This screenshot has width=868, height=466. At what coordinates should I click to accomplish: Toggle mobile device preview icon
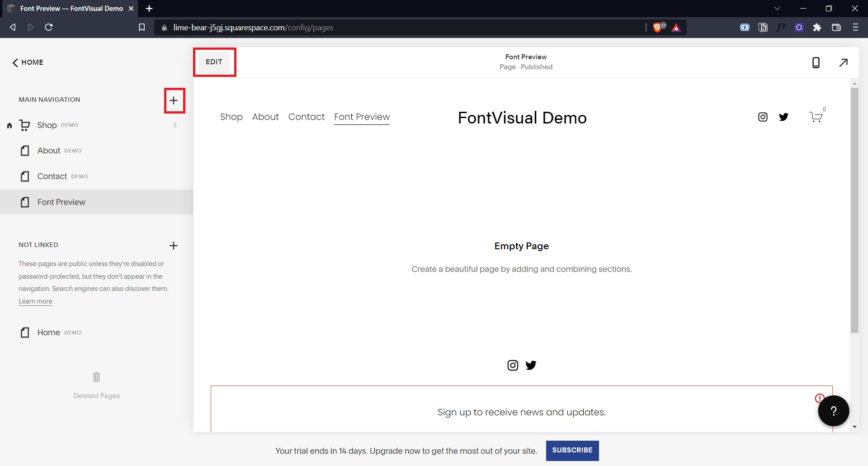pyautogui.click(x=816, y=62)
